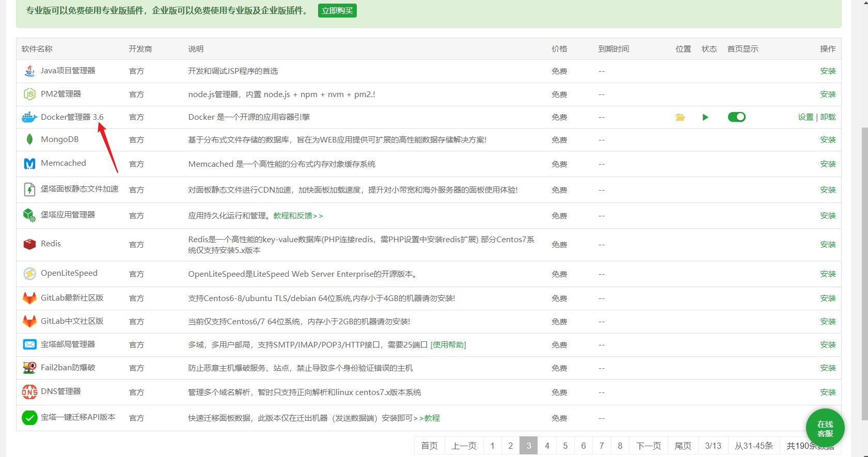Install Memcached

[x=828, y=164]
